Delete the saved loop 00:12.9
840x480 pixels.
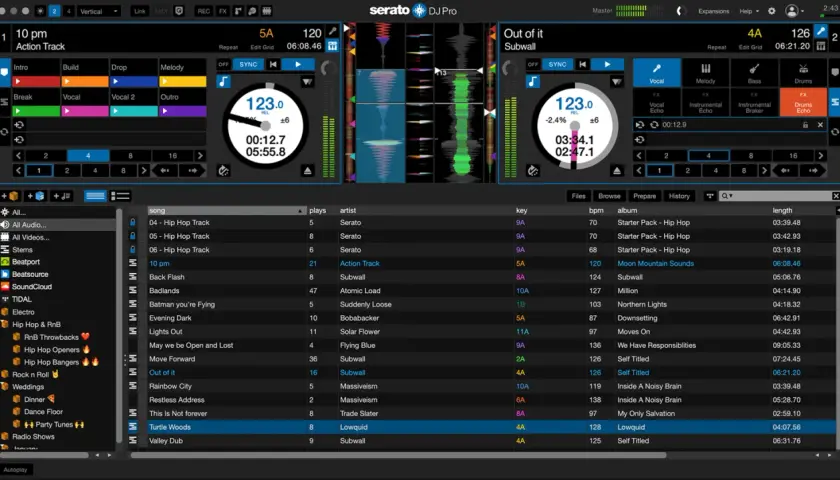820,125
